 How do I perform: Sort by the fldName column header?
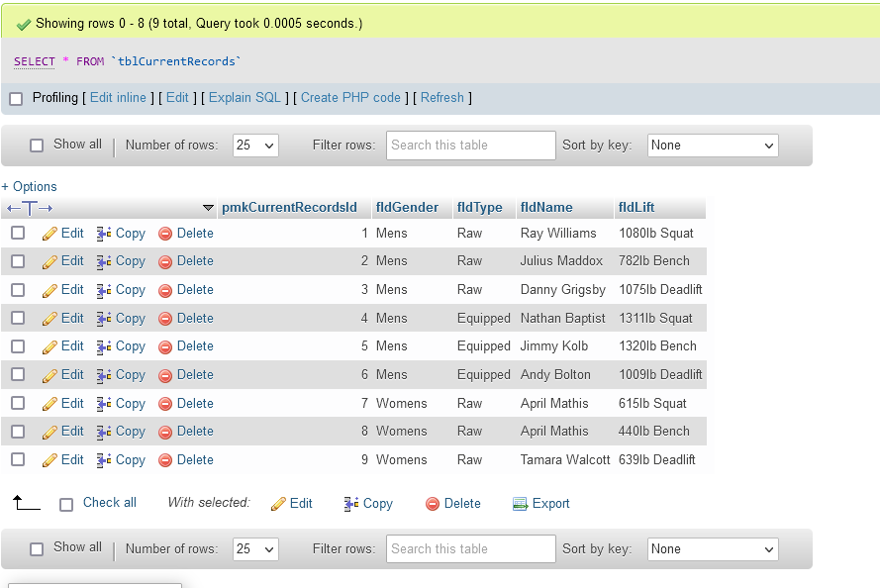click(546, 208)
